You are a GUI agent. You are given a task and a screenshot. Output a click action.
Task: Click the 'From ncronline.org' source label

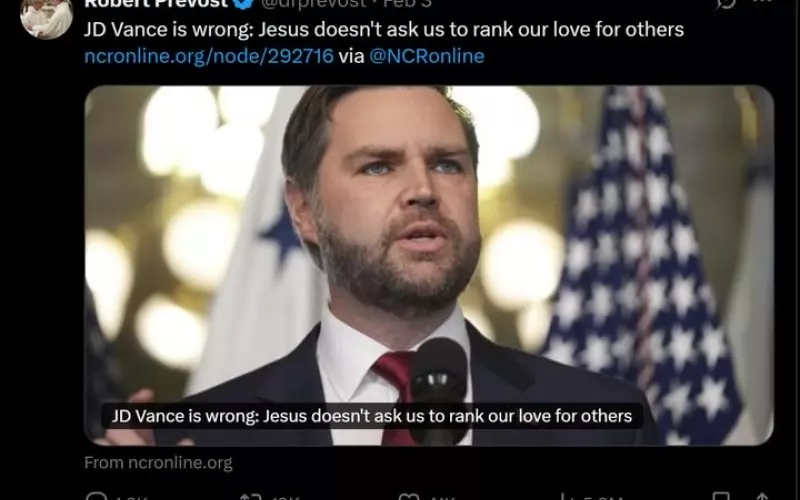pyautogui.click(x=158, y=463)
